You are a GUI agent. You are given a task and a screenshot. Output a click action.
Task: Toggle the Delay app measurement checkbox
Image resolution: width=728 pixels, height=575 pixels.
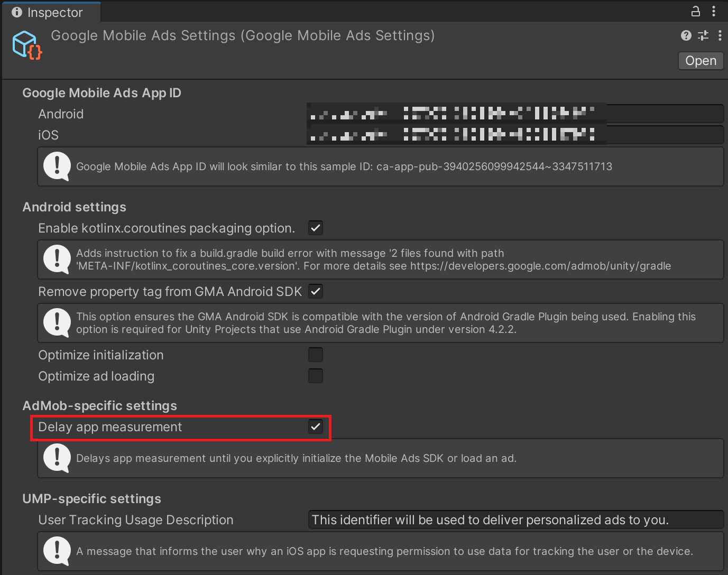click(316, 426)
